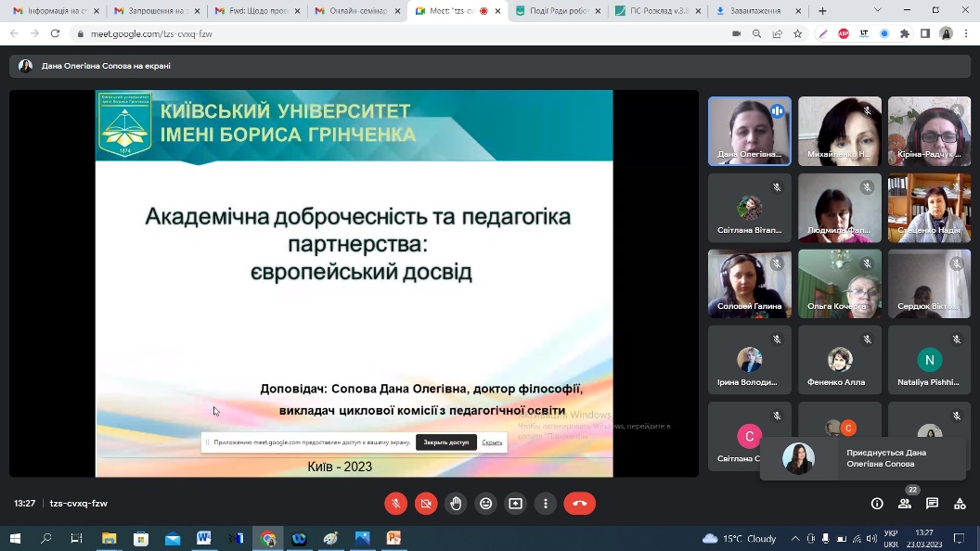The height and width of the screenshot is (551, 980).
Task: Click the address bar with meet.google.com URL
Action: tap(400, 33)
